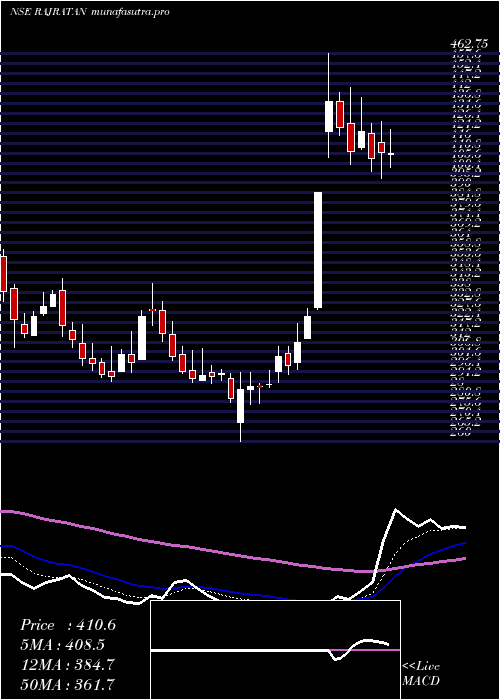500x700 pixels.
Task: Click the 'NSE RAJRATAN munafasutra.pro' chart title
Action: coord(89,12)
